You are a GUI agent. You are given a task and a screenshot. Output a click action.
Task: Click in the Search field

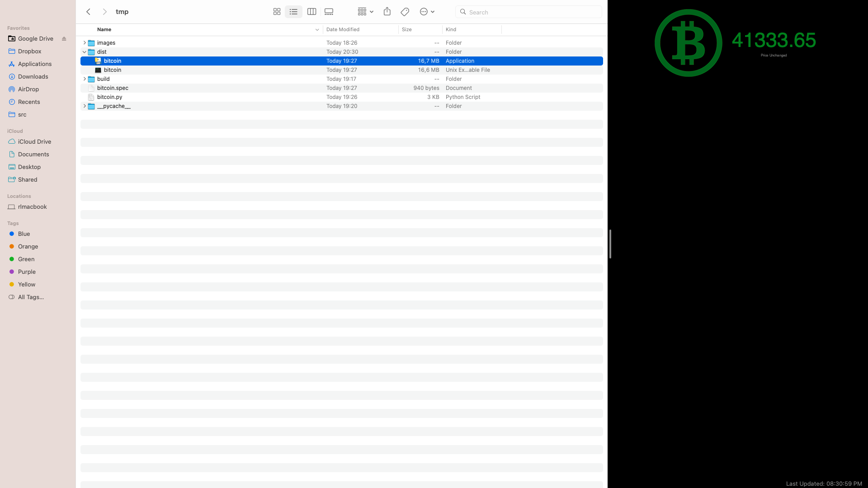528,12
